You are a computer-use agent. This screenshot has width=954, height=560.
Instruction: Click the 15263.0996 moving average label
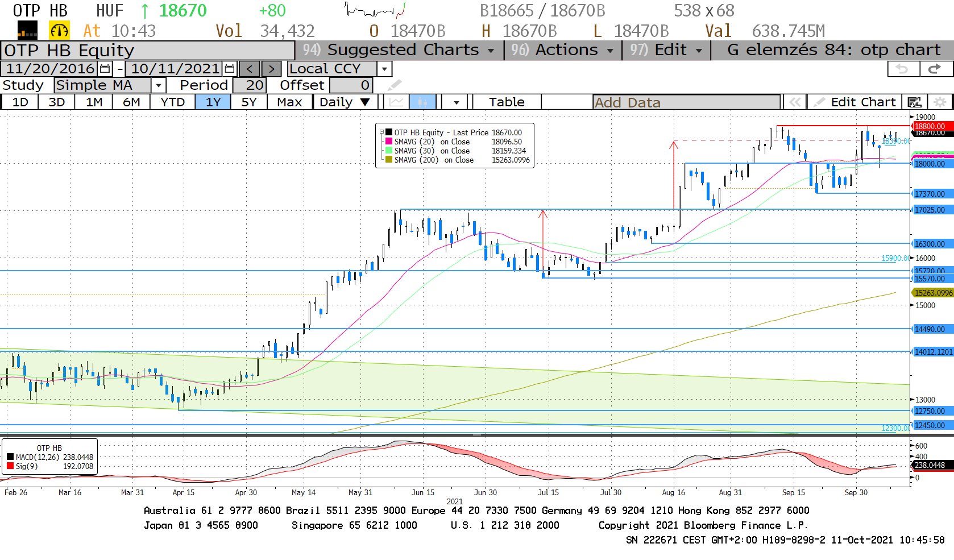pyautogui.click(x=933, y=293)
